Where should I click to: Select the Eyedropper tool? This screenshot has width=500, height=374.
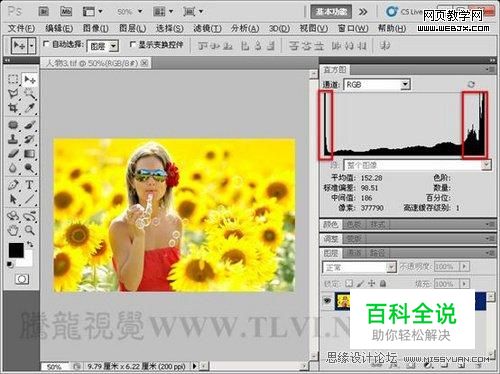pos(30,108)
